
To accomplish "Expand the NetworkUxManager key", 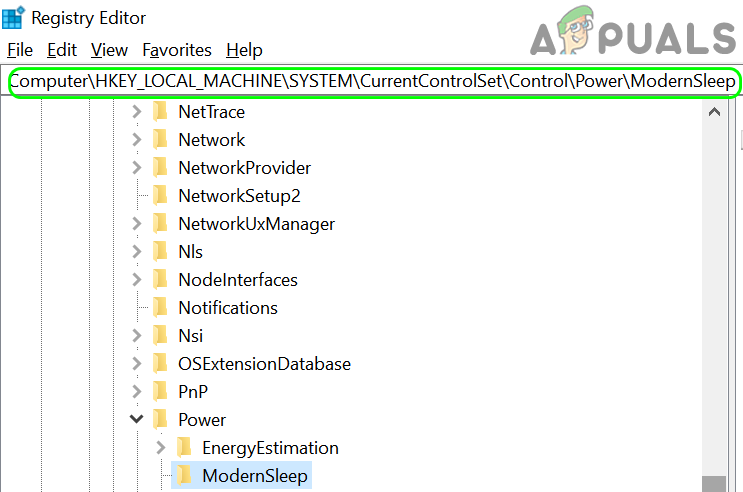I will click(137, 224).
